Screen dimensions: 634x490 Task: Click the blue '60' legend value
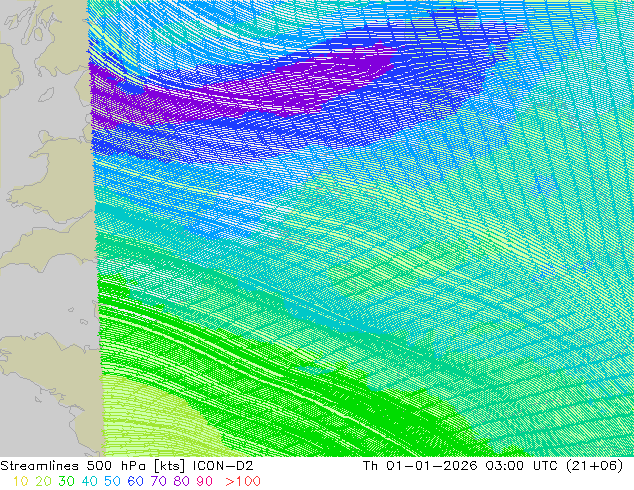(135, 481)
